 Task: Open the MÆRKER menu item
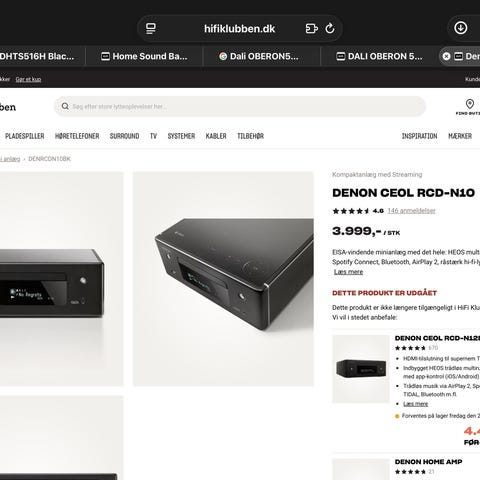click(x=460, y=136)
